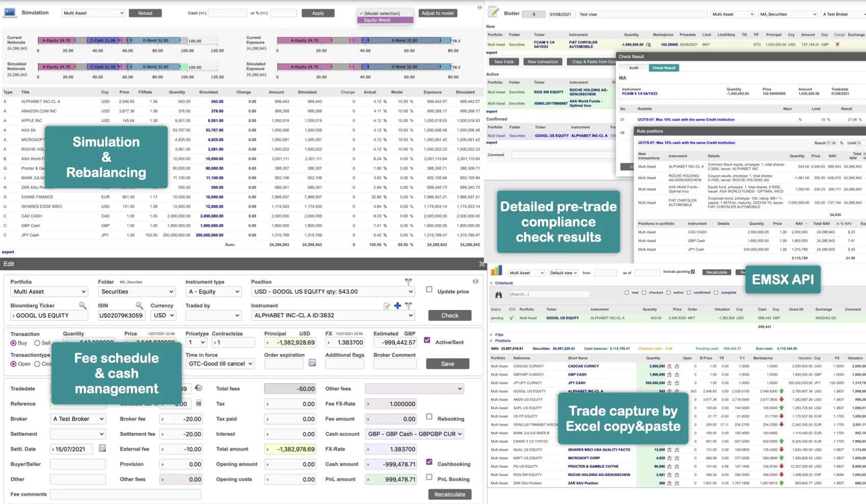Screen dimensions: 866x504
Task: Enable the PnL Booking checkbox
Action: coord(429,477)
